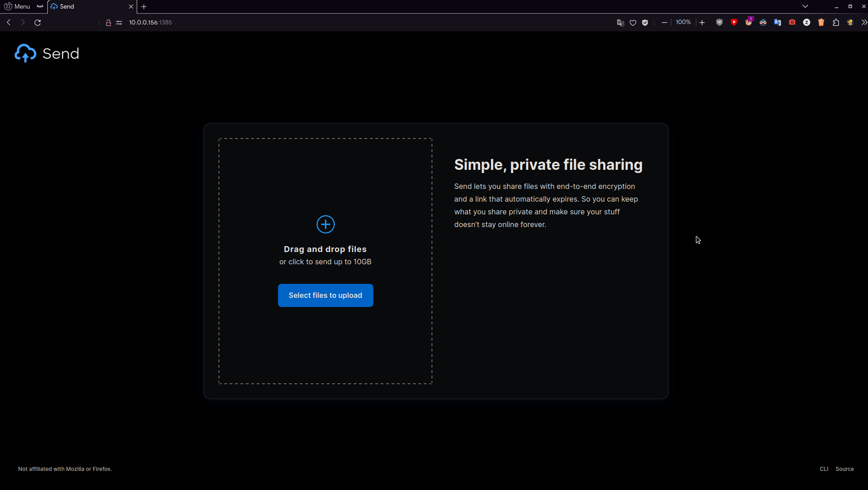Click the Drag and drop files text
The height and width of the screenshot is (490, 868).
(x=325, y=249)
